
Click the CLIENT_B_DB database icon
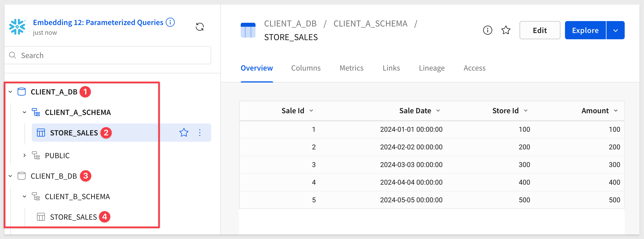[22, 176]
